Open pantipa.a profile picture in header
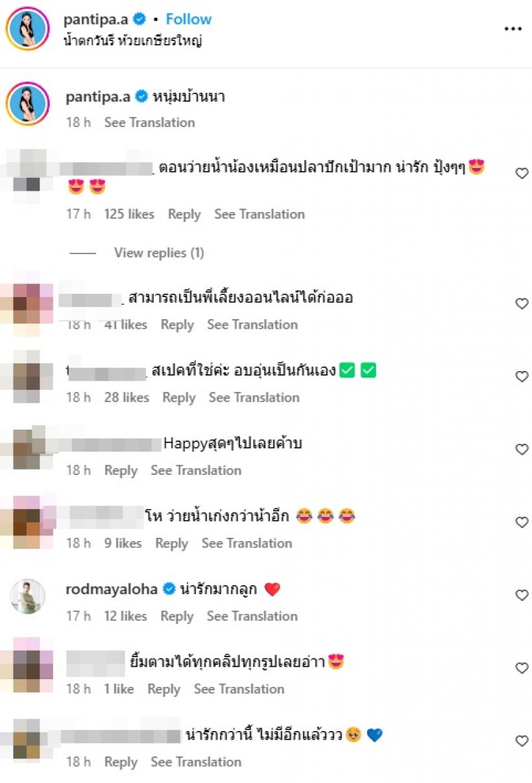 28,29
